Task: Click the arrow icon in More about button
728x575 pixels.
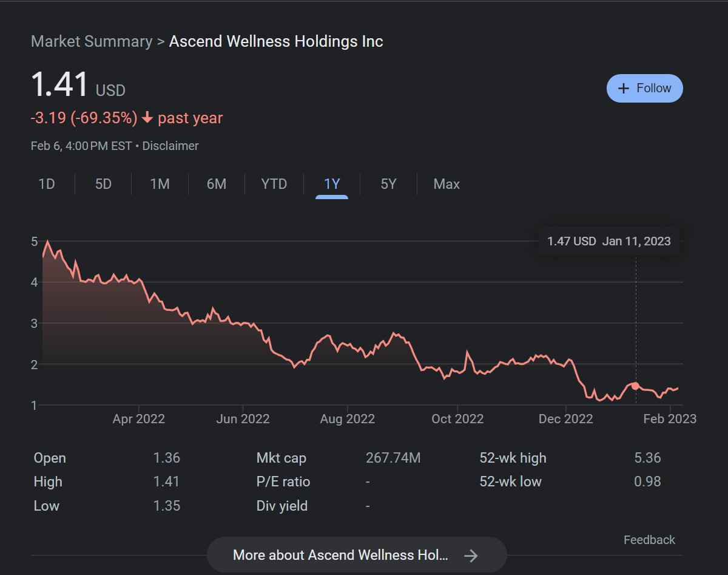Action: [x=471, y=556]
